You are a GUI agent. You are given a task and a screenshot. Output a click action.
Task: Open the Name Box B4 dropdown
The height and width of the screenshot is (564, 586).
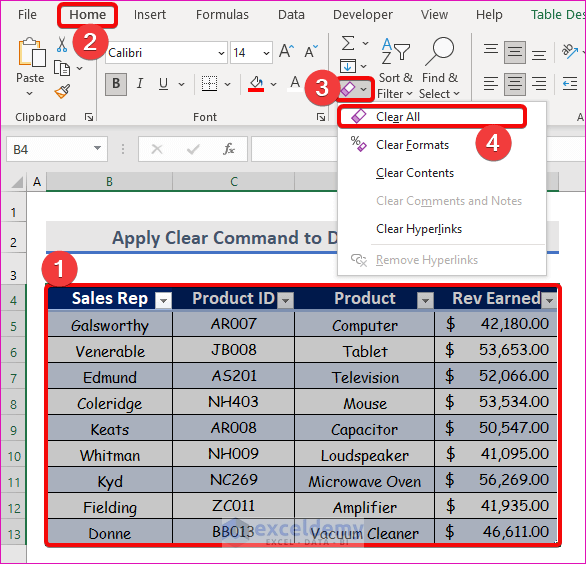97,149
